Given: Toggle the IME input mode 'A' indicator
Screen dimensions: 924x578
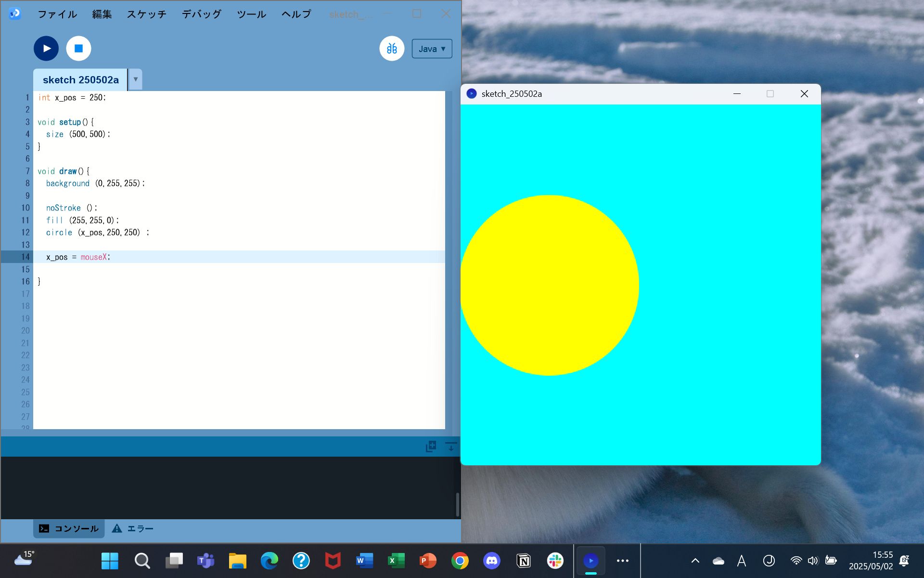Looking at the screenshot, I should click(x=742, y=561).
